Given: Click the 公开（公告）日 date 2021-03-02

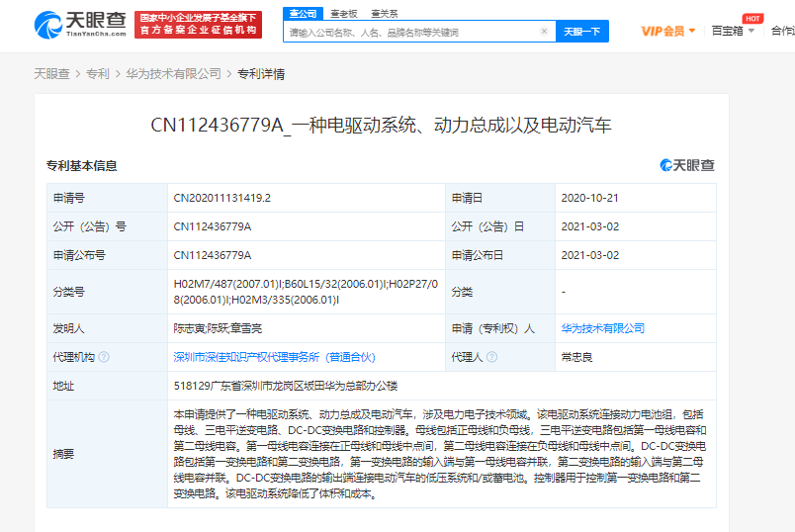Looking at the screenshot, I should click(589, 226).
